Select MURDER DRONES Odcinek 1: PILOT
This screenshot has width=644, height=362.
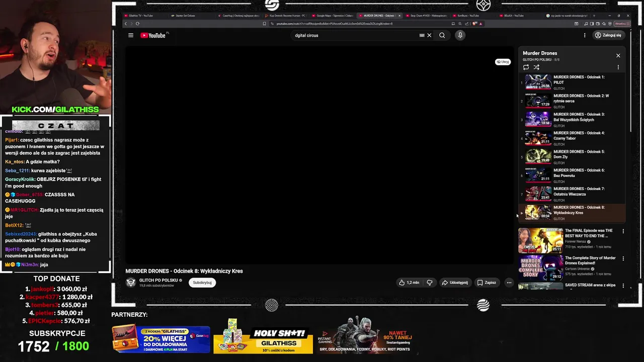click(572, 82)
